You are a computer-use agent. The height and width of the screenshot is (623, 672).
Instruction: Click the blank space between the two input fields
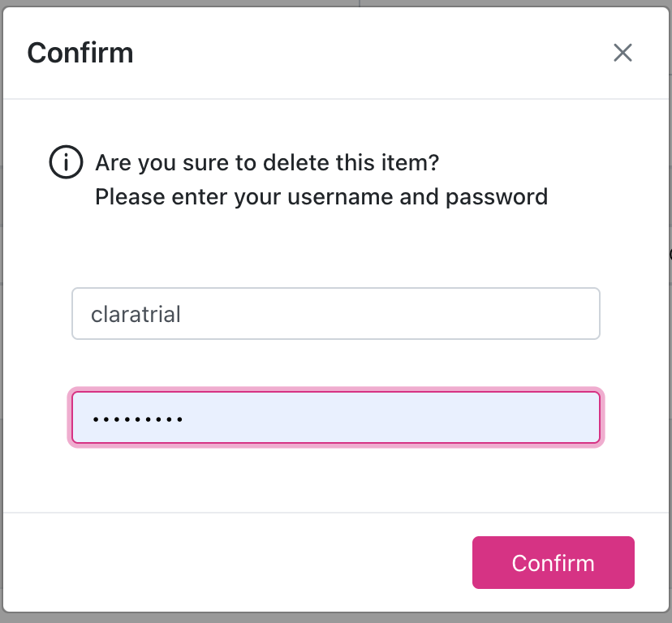pos(335,365)
